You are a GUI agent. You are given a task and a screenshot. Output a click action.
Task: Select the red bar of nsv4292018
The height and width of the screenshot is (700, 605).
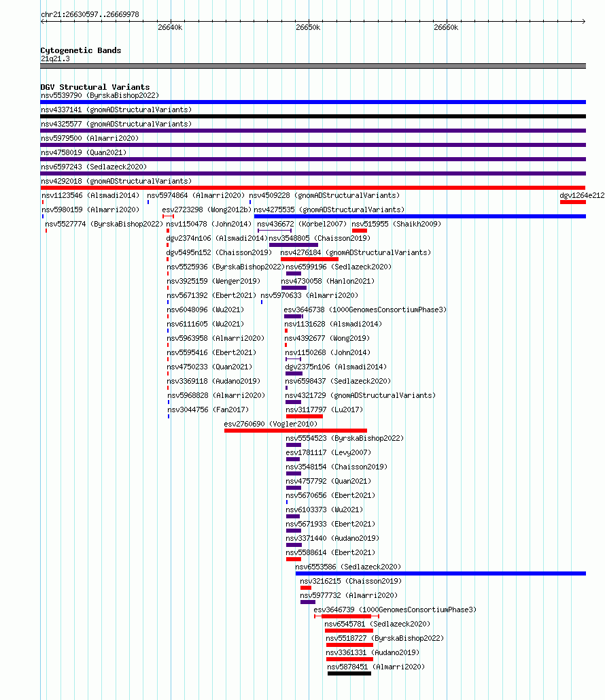click(x=313, y=188)
